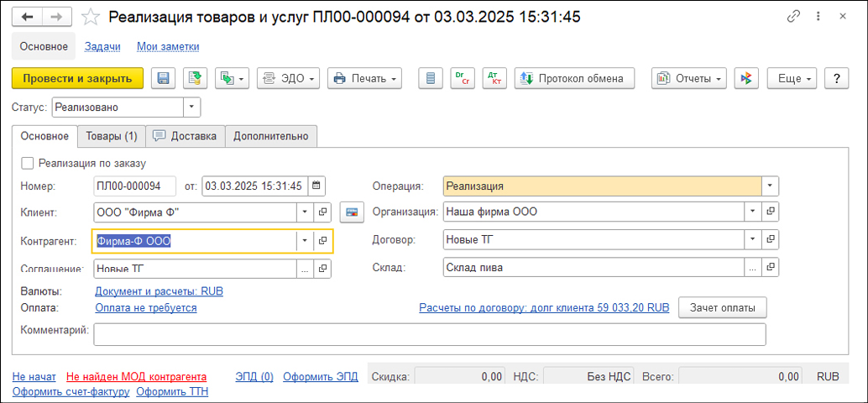
Task: Open the Отчеты dropdown menu
Action: [689, 78]
